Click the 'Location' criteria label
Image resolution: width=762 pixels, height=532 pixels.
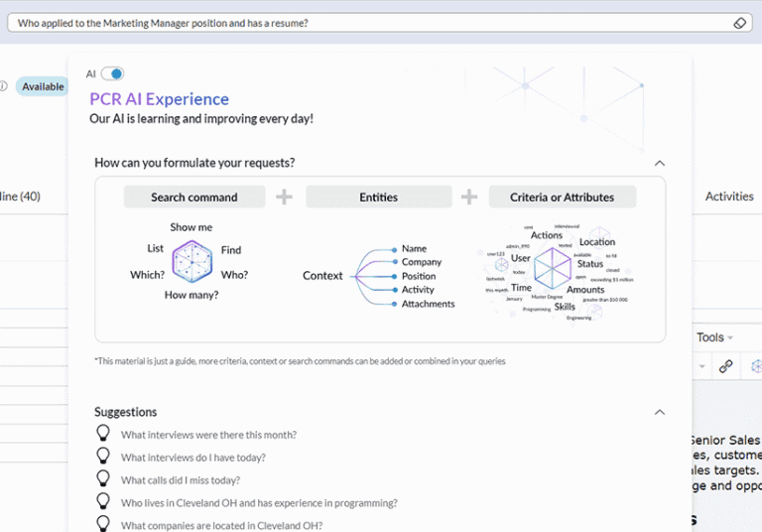click(596, 242)
